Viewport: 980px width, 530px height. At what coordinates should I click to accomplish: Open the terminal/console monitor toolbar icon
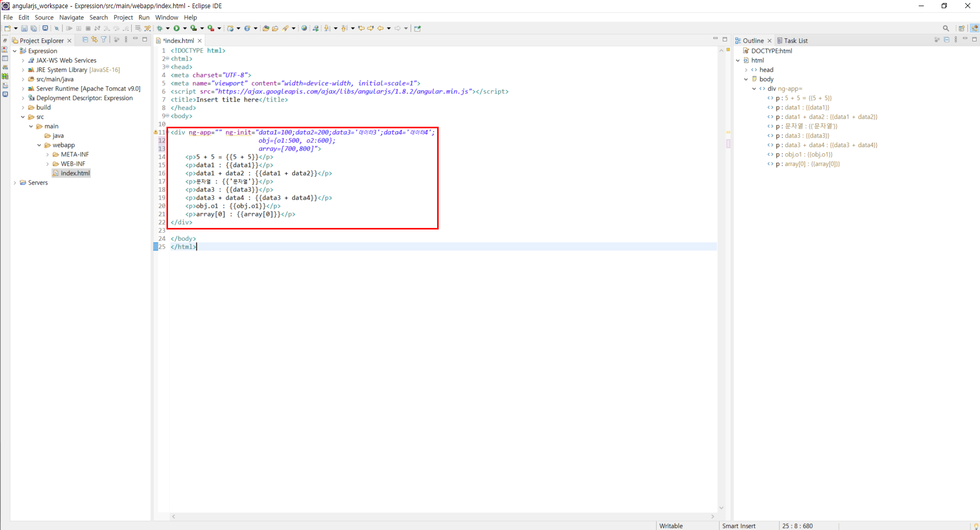pyautogui.click(x=45, y=29)
